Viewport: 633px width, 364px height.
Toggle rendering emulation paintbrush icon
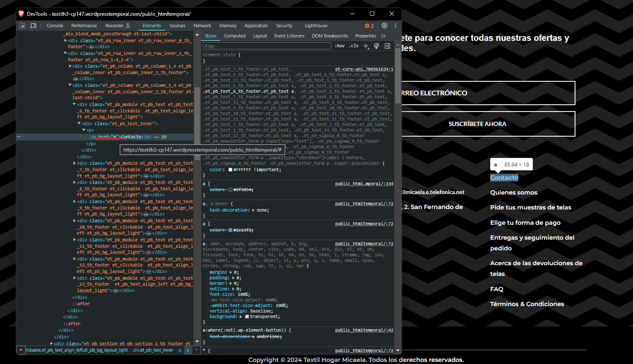[376, 46]
